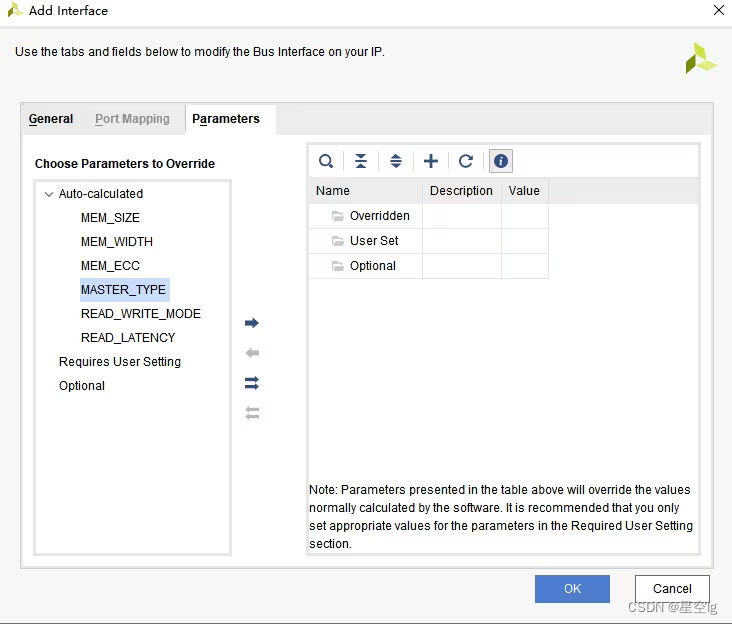
Task: Select the Overridden folder row
Action: [428, 216]
